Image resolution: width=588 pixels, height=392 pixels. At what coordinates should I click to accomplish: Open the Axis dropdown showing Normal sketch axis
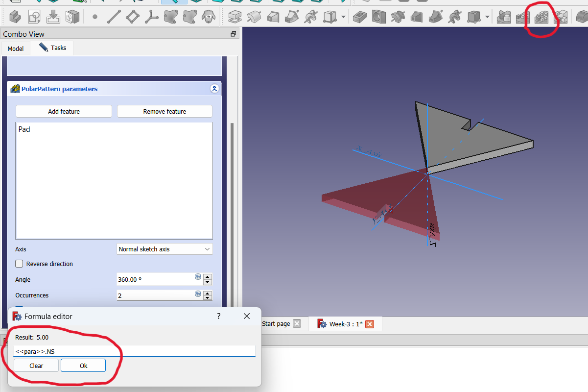click(x=164, y=249)
